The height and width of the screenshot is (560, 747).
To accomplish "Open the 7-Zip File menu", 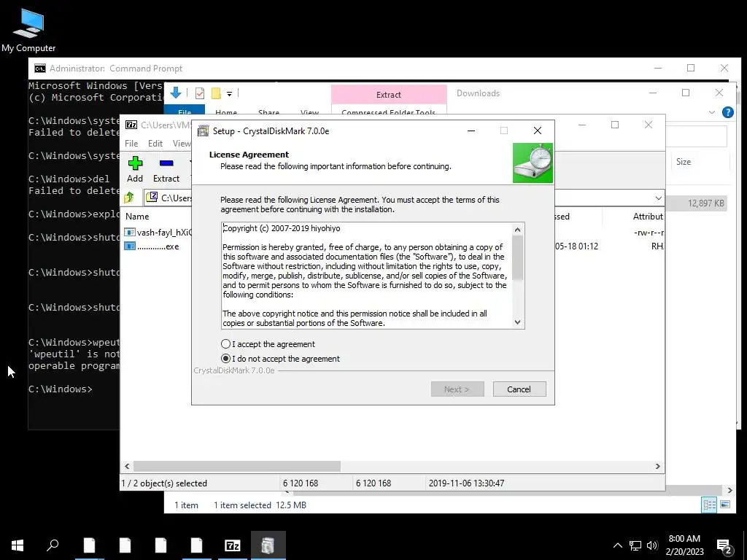I will coord(131,144).
